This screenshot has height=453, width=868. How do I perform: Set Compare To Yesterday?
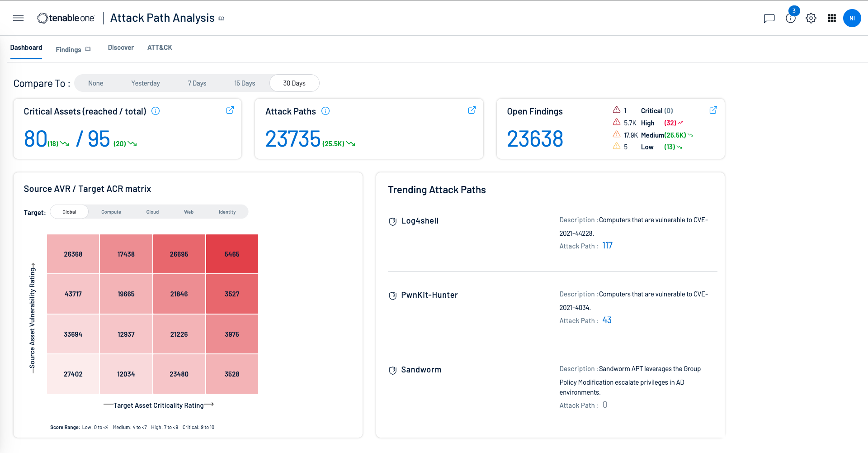146,83
